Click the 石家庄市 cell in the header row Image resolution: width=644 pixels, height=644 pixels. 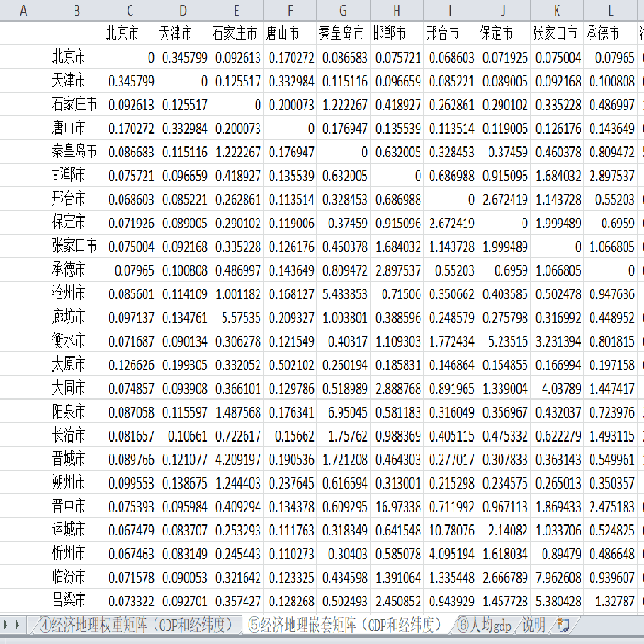[x=236, y=33]
